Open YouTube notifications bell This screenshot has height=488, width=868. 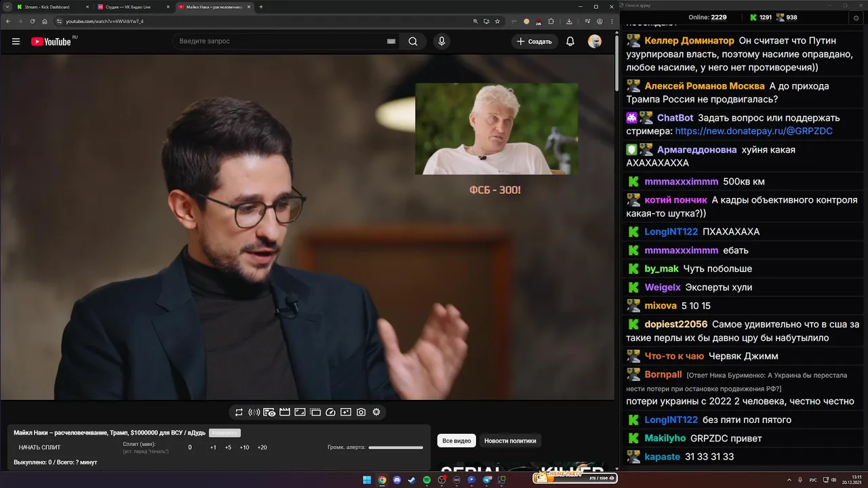[x=570, y=41]
